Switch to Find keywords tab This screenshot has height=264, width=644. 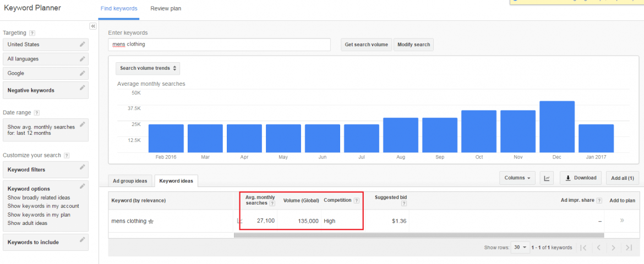pyautogui.click(x=119, y=9)
